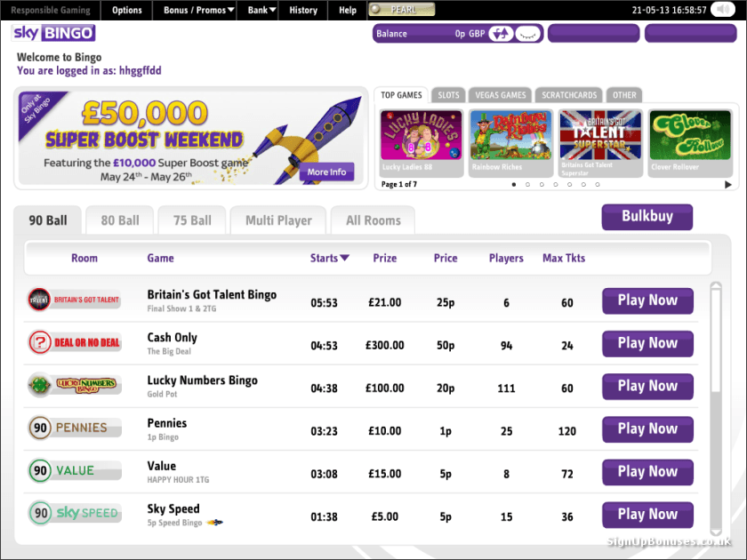
Task: Sort by the Players column header
Action: 506,258
